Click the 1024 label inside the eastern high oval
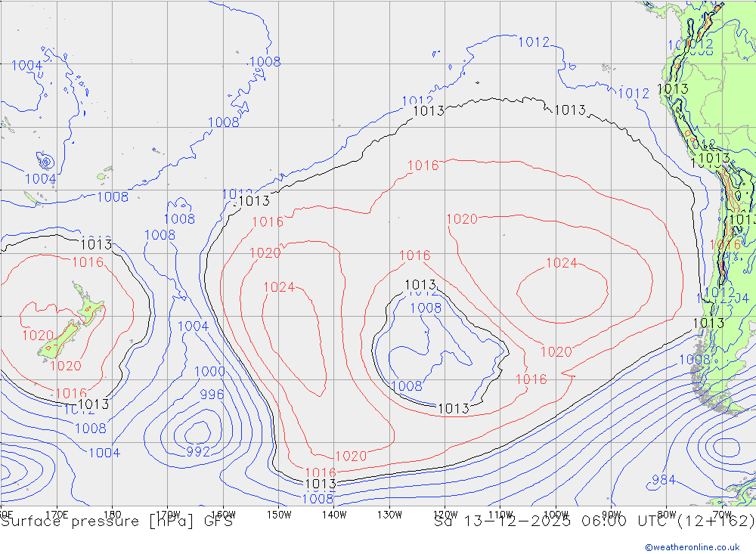The image size is (756, 554). pyautogui.click(x=562, y=263)
